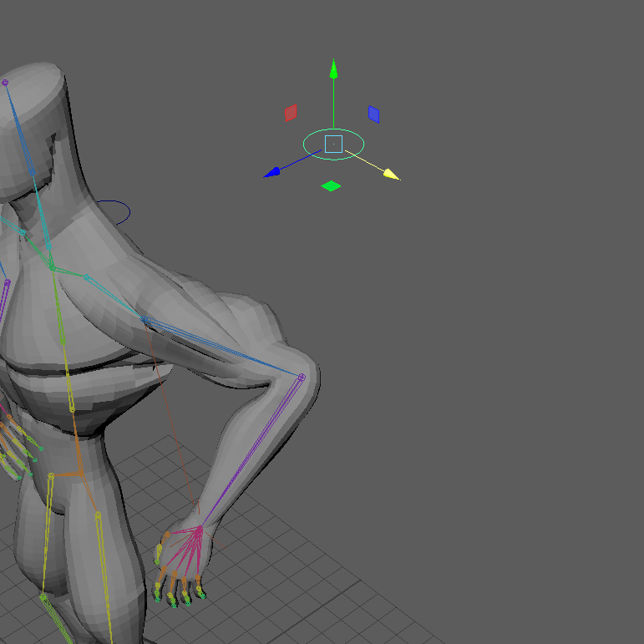The image size is (644, 644).
Task: Select the green diamond plane handle
Action: 331,185
